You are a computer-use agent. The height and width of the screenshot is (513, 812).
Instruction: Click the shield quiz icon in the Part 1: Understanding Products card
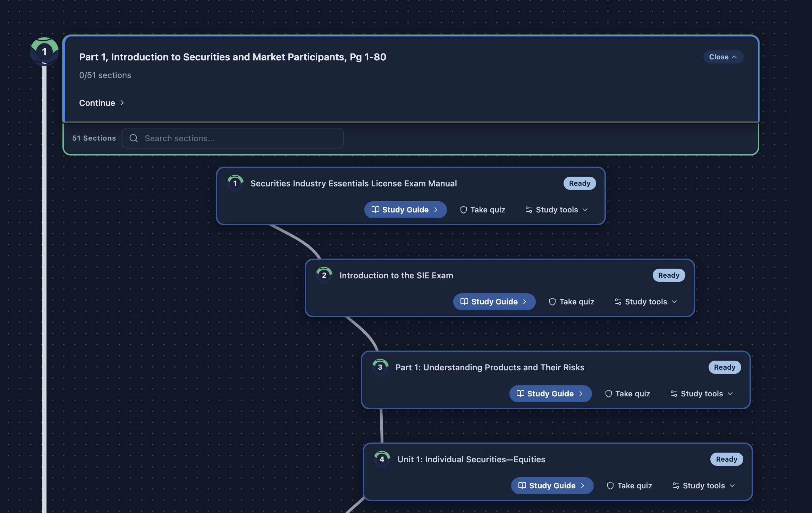[x=609, y=394]
